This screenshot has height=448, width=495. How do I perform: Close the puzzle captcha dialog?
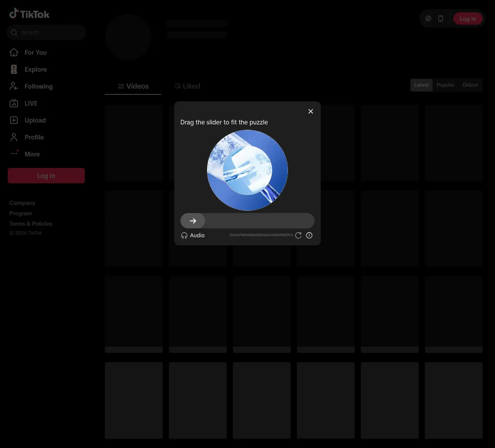click(x=311, y=111)
